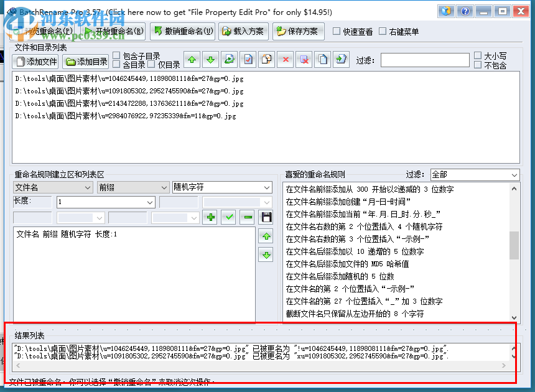This screenshot has height=392, width=535.
Task: Click the refresh file list icon
Action: pyautogui.click(x=230, y=60)
